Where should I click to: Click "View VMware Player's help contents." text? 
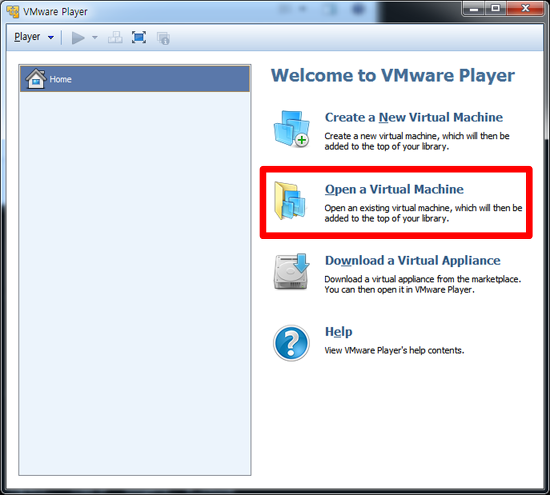pyautogui.click(x=394, y=350)
